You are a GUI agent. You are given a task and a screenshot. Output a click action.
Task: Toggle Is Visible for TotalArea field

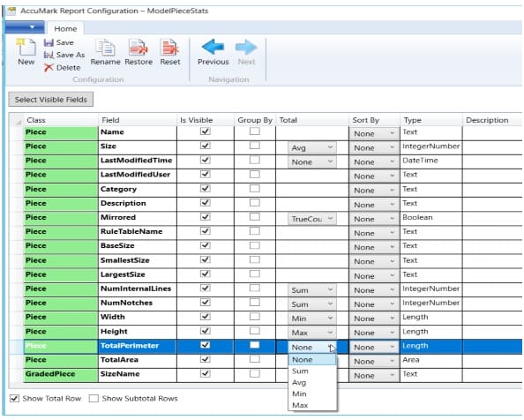point(206,359)
